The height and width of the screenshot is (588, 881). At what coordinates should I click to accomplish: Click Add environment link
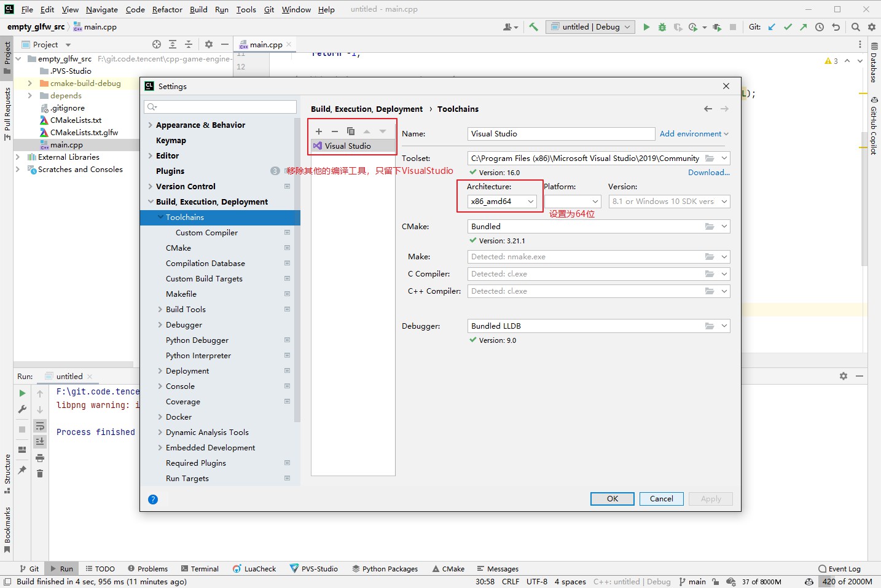pos(694,134)
